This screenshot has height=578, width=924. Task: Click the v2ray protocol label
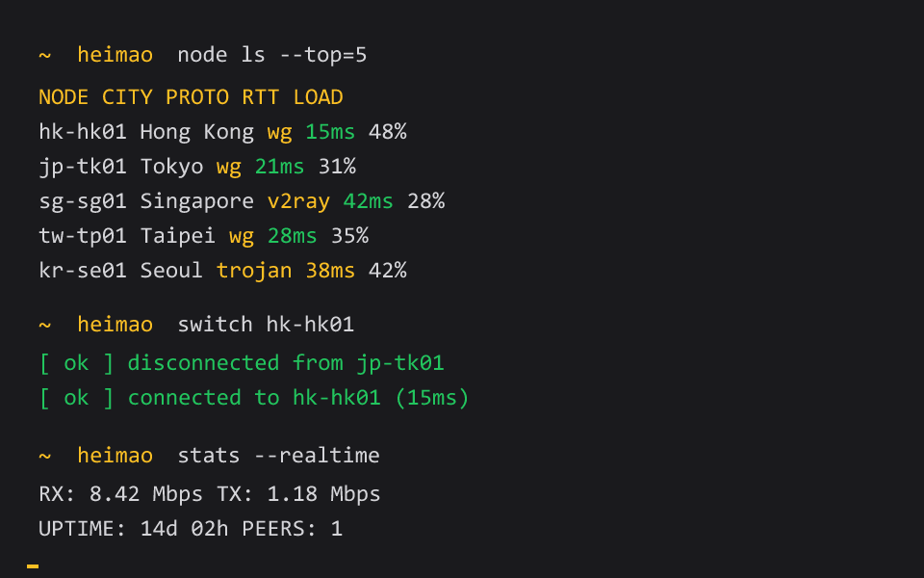pyautogui.click(x=298, y=201)
